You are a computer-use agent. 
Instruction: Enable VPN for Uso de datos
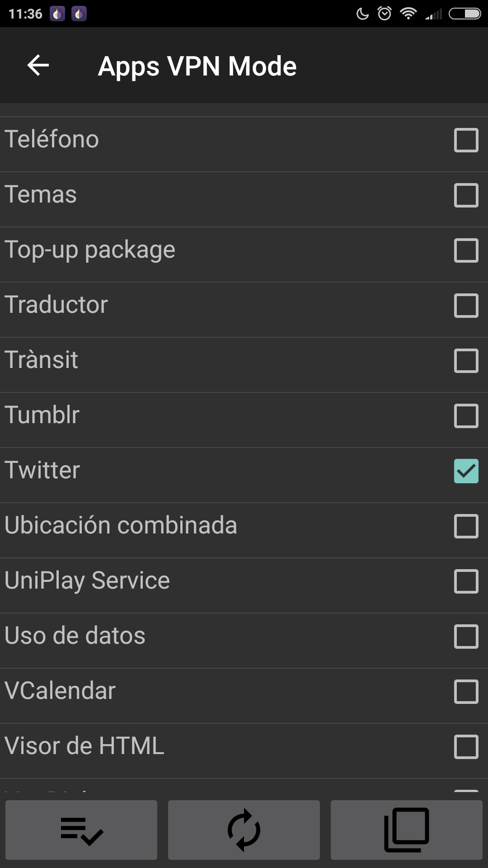click(x=466, y=637)
